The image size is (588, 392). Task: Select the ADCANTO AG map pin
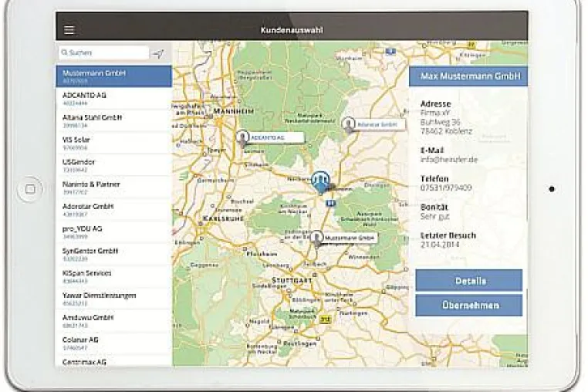(x=242, y=138)
